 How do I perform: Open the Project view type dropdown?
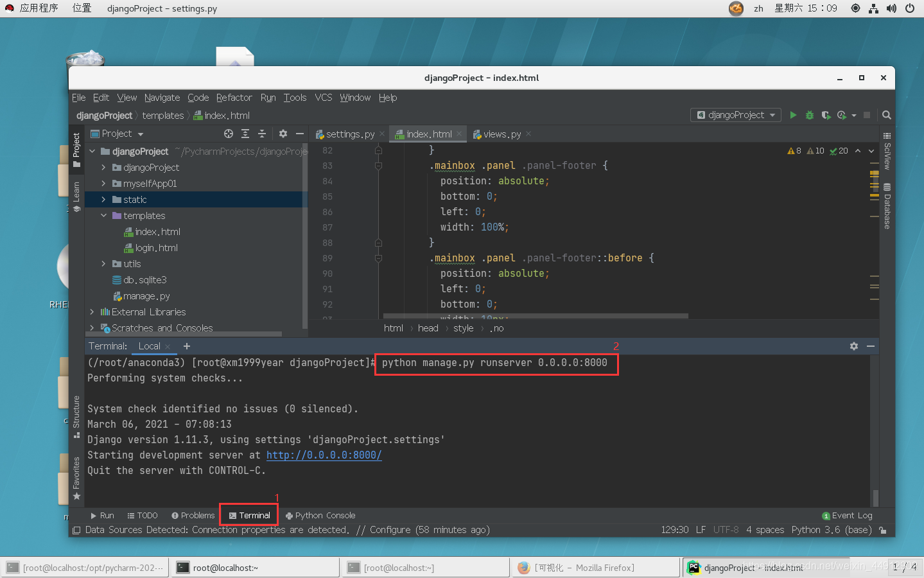(x=117, y=134)
